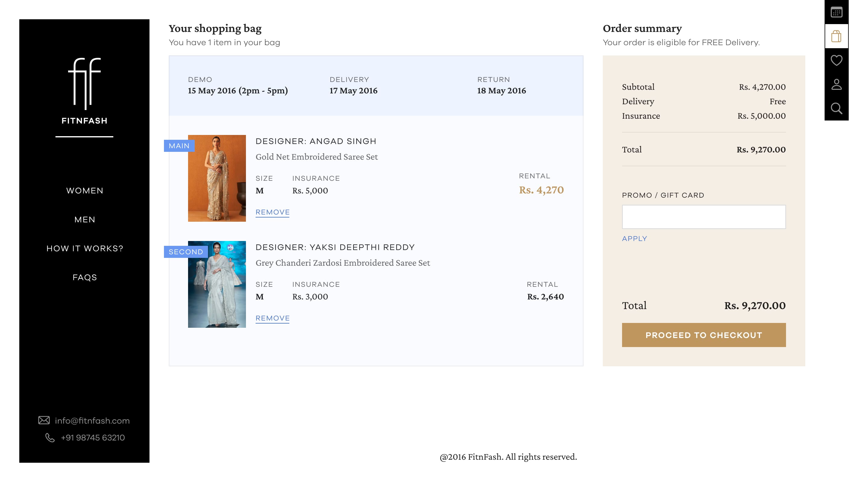Click the shopping bag icon
868x482 pixels.
pyautogui.click(x=836, y=36)
